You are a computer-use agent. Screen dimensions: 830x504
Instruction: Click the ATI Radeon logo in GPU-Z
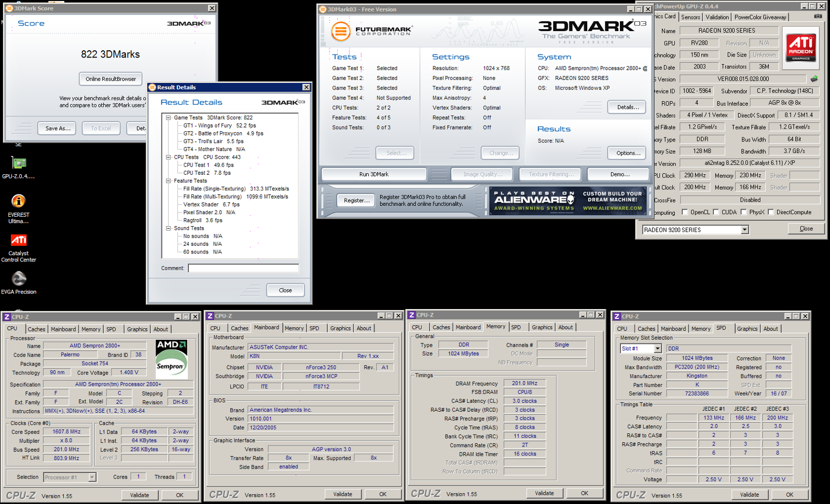click(x=800, y=47)
